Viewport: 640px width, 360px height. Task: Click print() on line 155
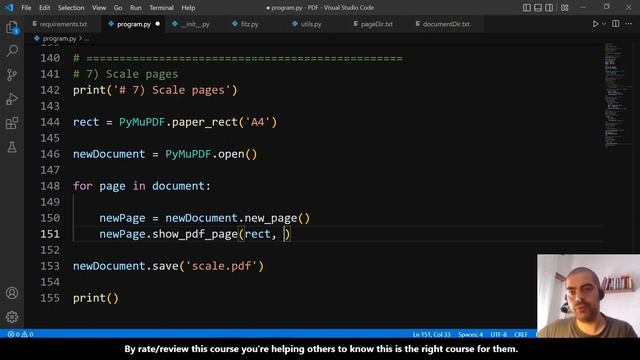[96, 298]
